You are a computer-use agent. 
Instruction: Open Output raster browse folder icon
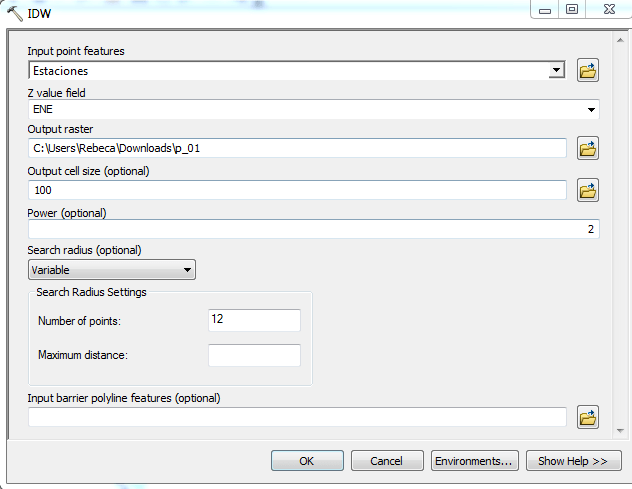tap(588, 149)
